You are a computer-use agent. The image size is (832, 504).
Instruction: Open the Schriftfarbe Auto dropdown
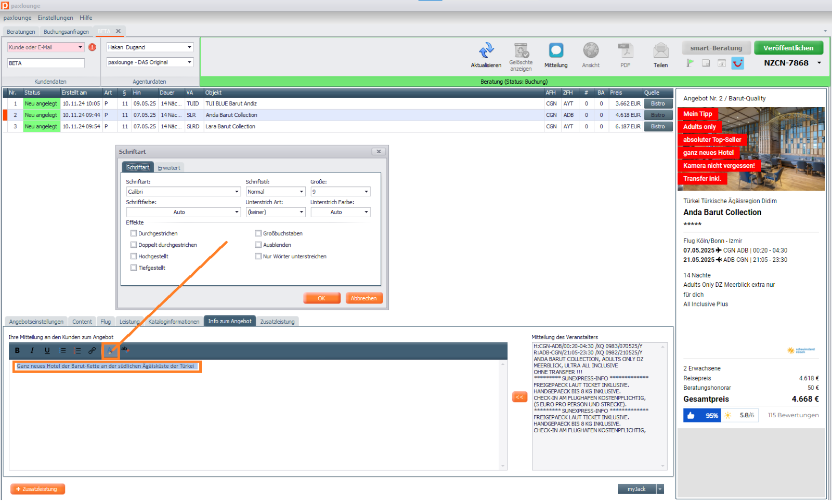(184, 212)
